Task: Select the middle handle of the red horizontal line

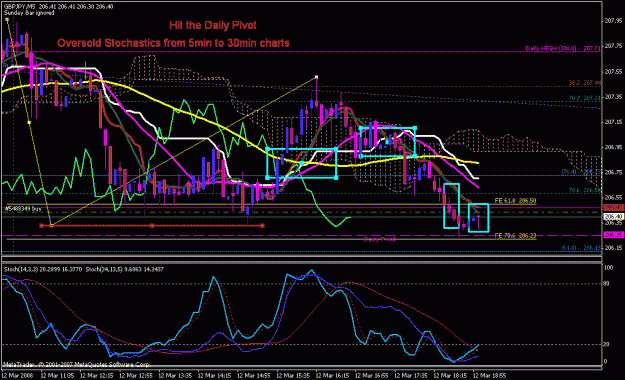Action: (151, 226)
